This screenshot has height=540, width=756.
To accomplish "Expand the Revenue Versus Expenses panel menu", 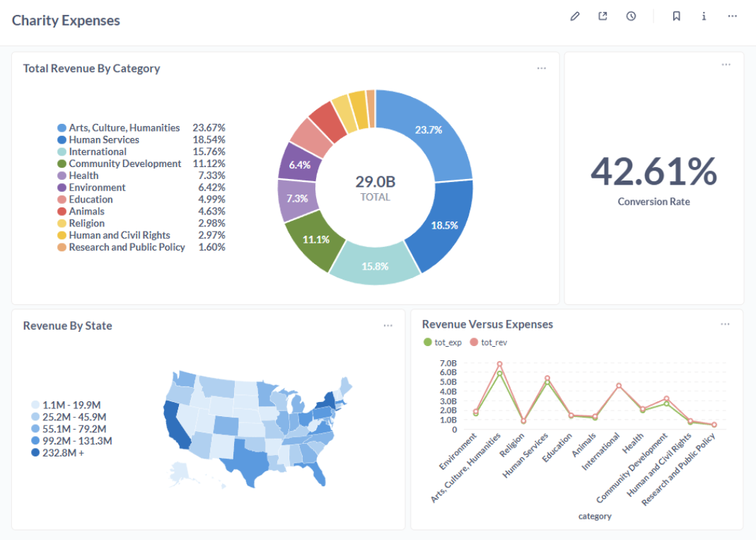I will click(726, 323).
